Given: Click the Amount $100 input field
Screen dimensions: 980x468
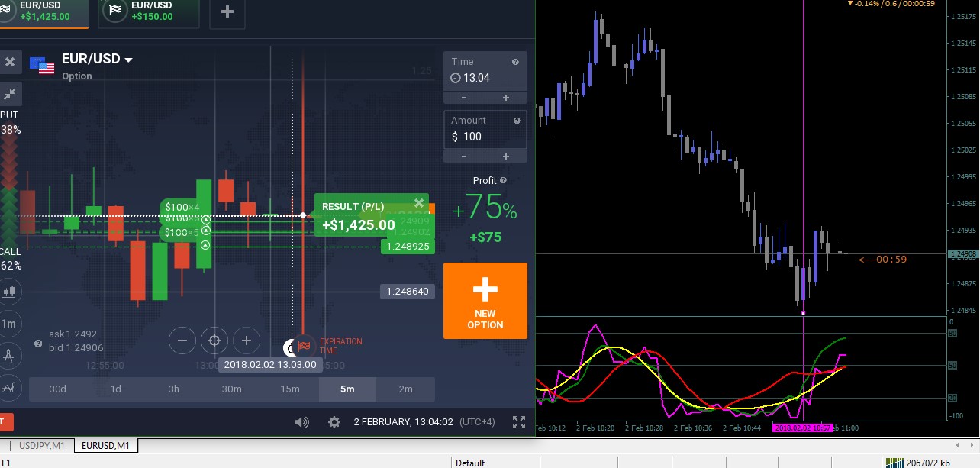Looking at the screenshot, I should coord(485,137).
